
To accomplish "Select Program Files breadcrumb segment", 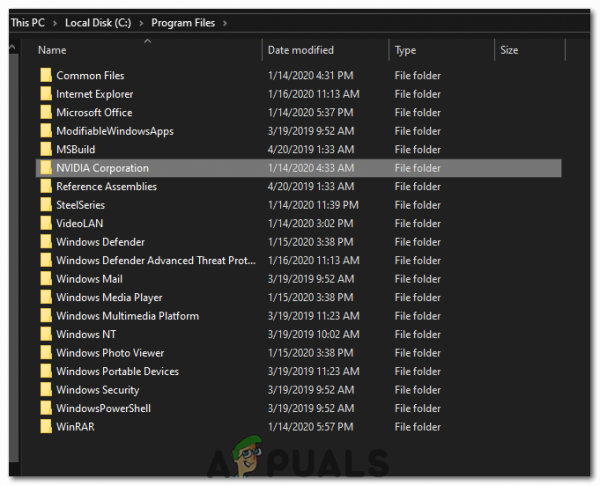I will point(183,23).
